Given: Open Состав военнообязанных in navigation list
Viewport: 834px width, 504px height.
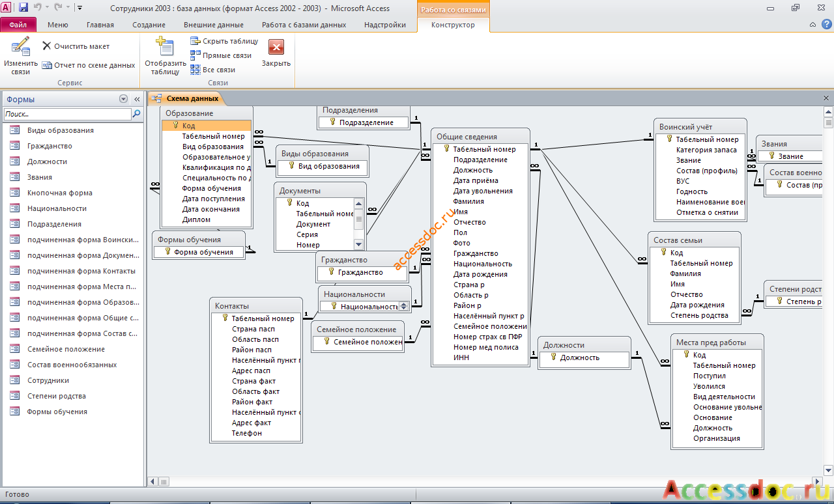Looking at the screenshot, I should coord(72,365).
